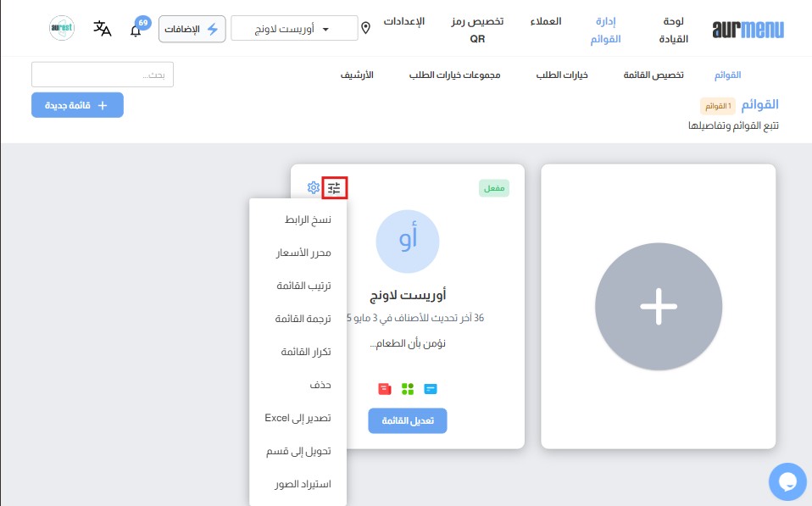Open menu settings gear icon
This screenshot has height=506, width=812.
click(x=314, y=187)
